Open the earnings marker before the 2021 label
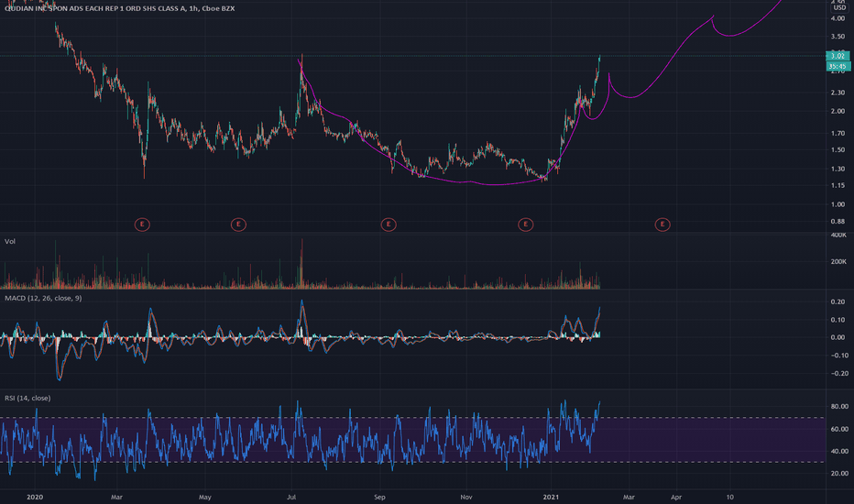 (526, 224)
